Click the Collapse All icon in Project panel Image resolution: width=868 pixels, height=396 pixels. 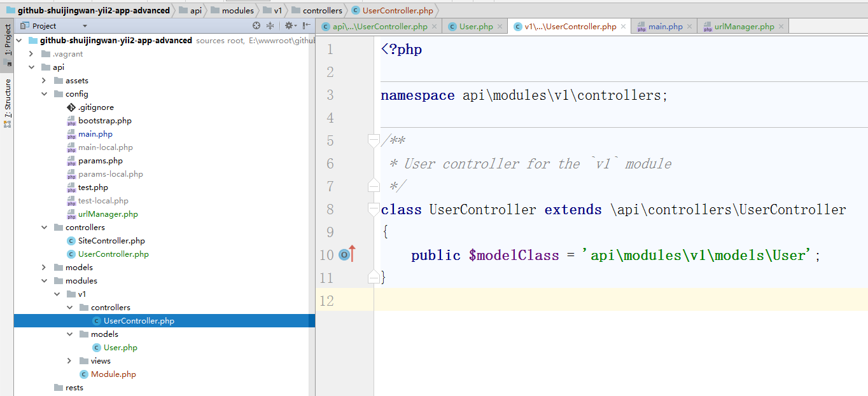[x=270, y=26]
